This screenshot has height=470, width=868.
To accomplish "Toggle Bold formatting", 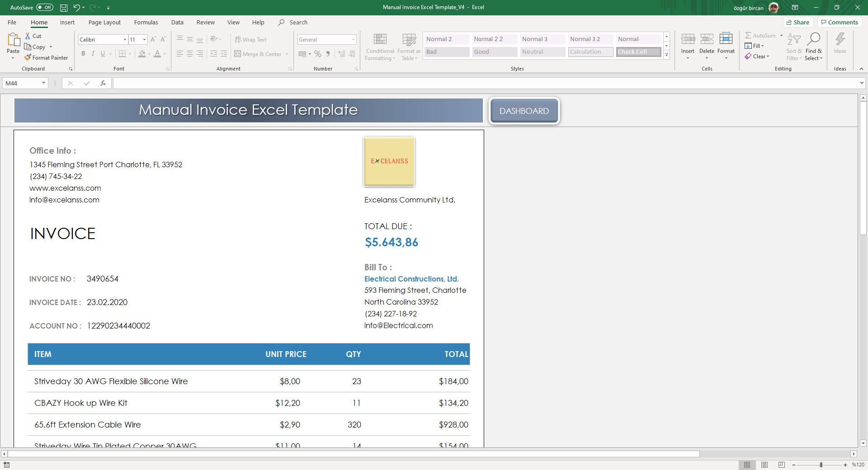I will [x=83, y=54].
